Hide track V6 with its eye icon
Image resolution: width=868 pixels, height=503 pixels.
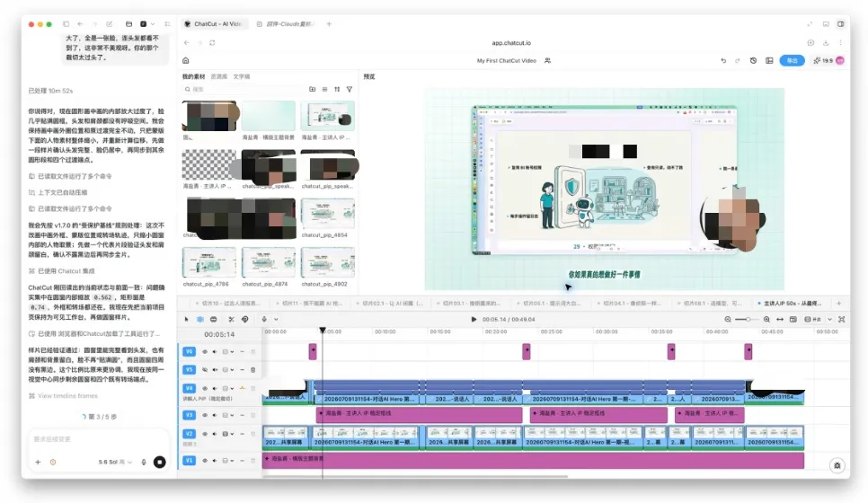click(204, 352)
